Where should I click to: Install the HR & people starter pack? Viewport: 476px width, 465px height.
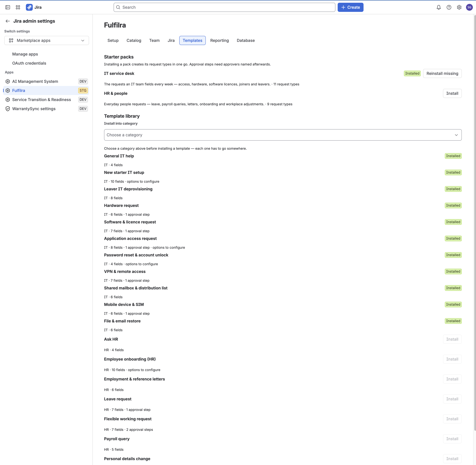click(452, 93)
